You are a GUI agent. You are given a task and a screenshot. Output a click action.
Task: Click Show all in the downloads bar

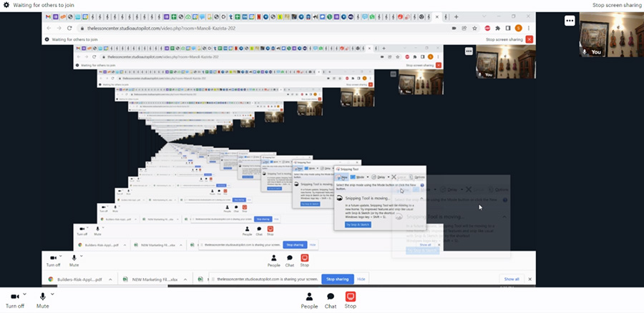point(511,279)
